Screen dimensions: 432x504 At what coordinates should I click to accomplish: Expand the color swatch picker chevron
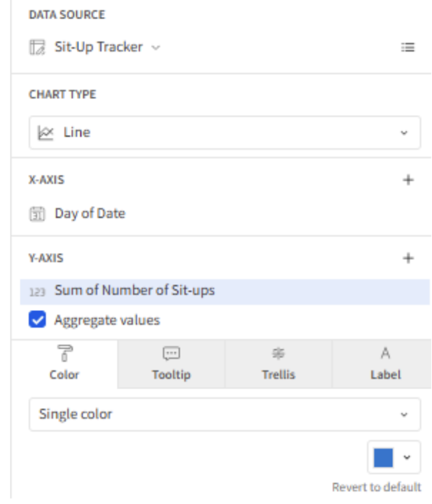point(407,457)
